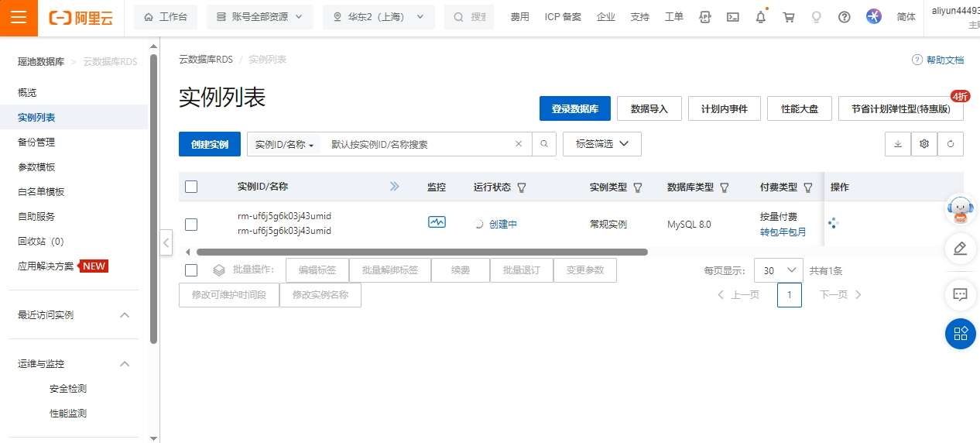Select all instances using header checkbox
Screen dimensions: 980x443
point(191,187)
